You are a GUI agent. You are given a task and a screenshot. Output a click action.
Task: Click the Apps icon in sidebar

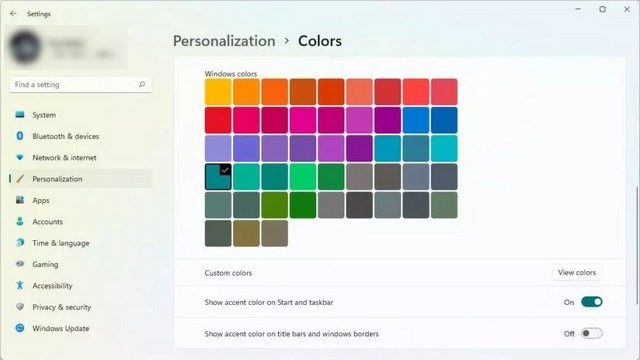click(20, 200)
